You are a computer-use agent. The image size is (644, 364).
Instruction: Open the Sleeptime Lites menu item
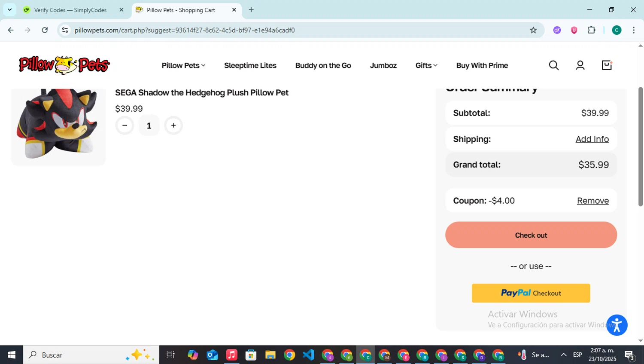(250, 65)
